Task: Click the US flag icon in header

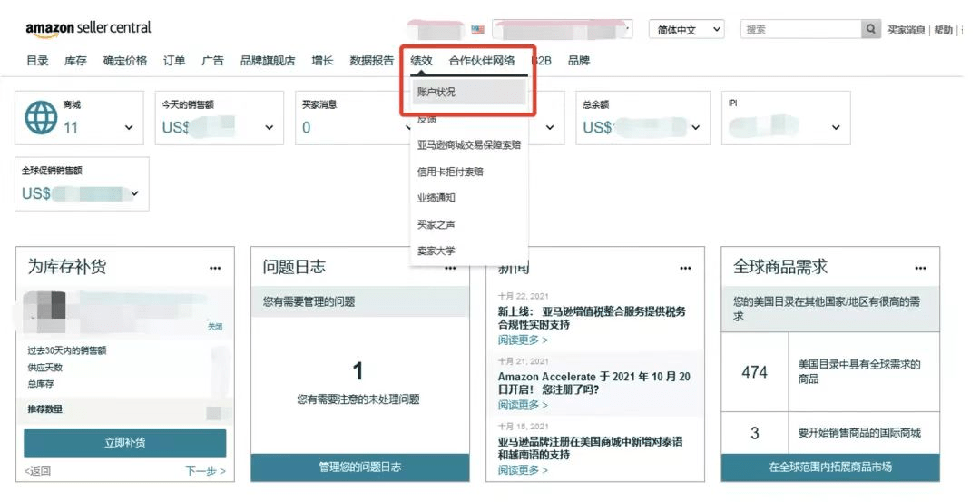Action: coord(477,29)
